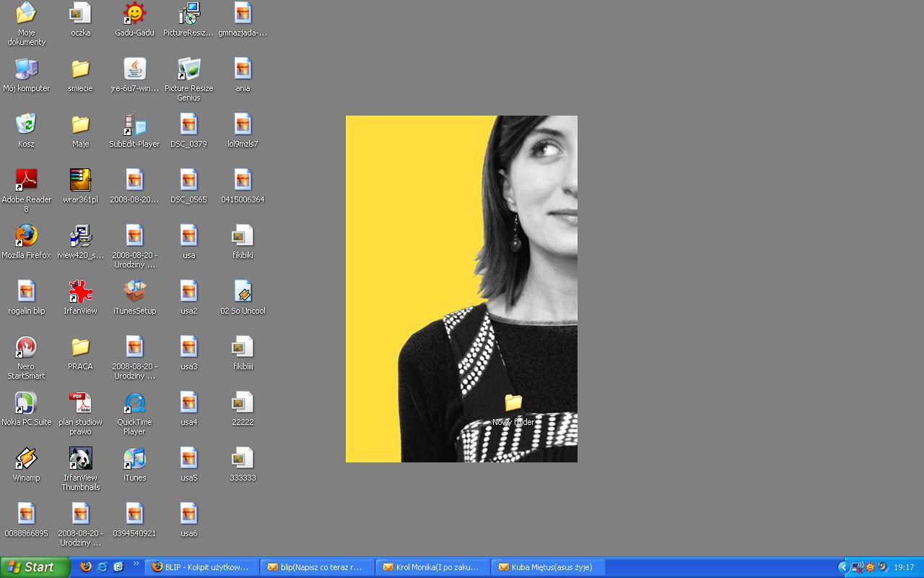Expand the Quick Launch overflow chevron

click(136, 564)
